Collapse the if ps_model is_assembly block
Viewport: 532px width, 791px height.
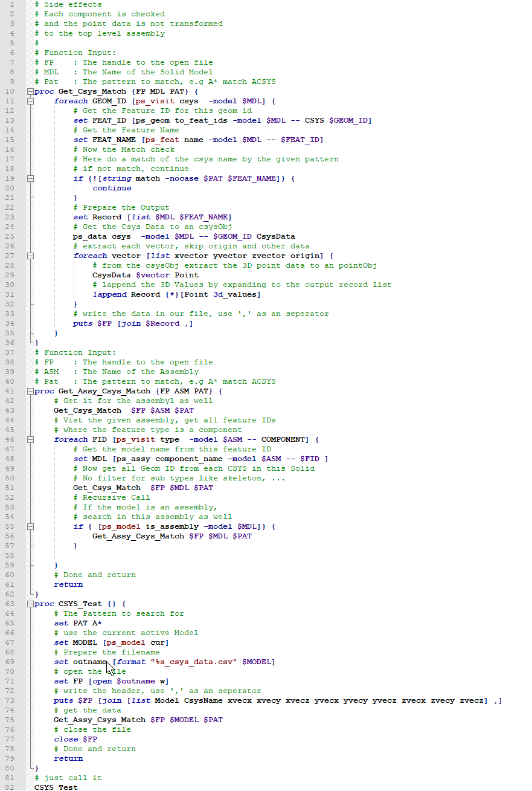point(29,526)
